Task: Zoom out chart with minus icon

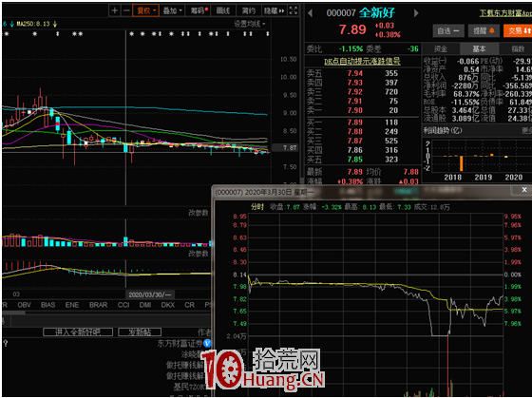Action: (x=126, y=10)
